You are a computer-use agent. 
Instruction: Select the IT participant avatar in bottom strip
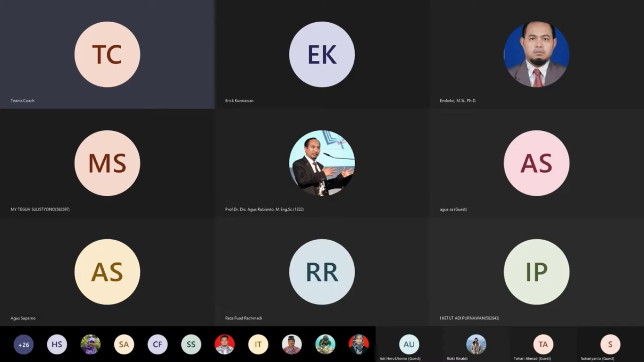click(x=258, y=345)
